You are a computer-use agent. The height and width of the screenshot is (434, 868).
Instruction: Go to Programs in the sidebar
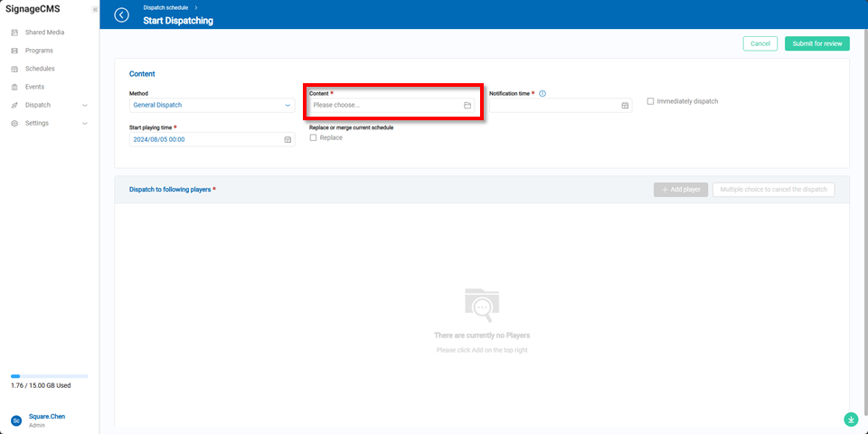[x=39, y=51]
